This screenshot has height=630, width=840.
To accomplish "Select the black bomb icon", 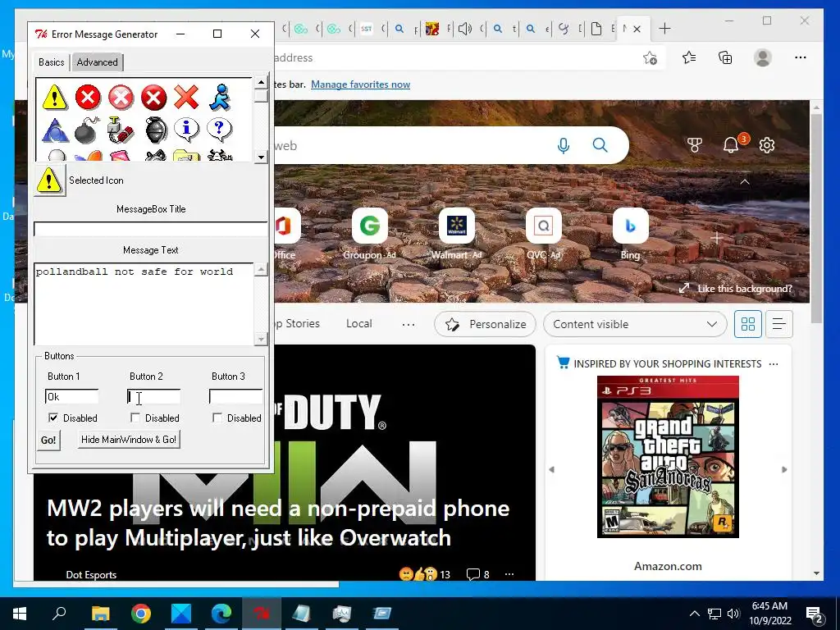I will coord(87,130).
